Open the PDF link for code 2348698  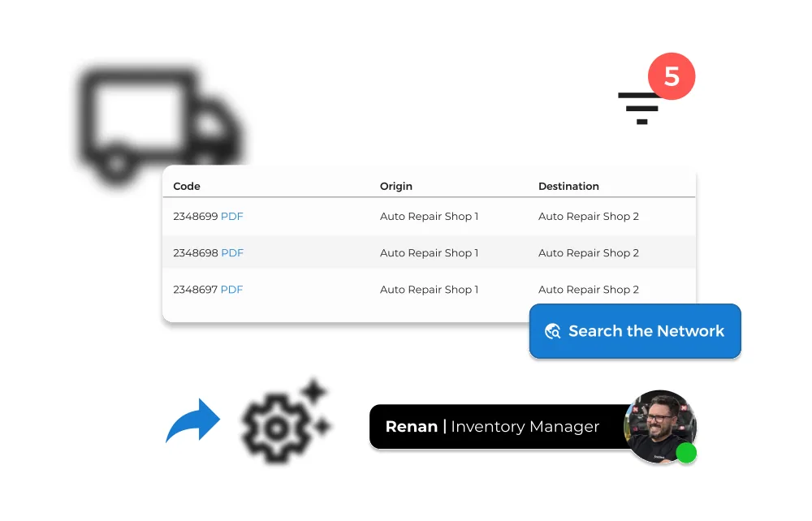tap(232, 253)
